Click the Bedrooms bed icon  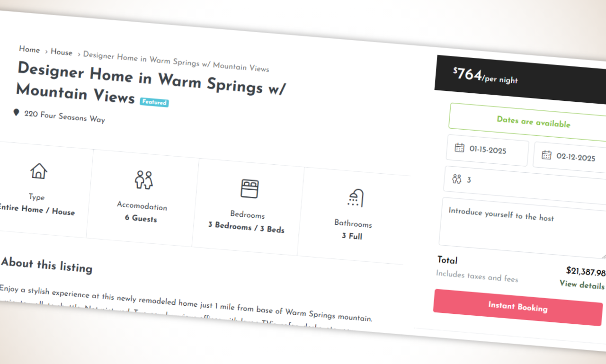pos(250,188)
